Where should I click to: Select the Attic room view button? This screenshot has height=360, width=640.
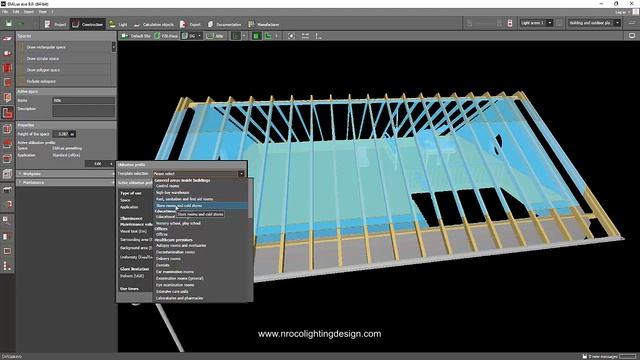(215, 36)
